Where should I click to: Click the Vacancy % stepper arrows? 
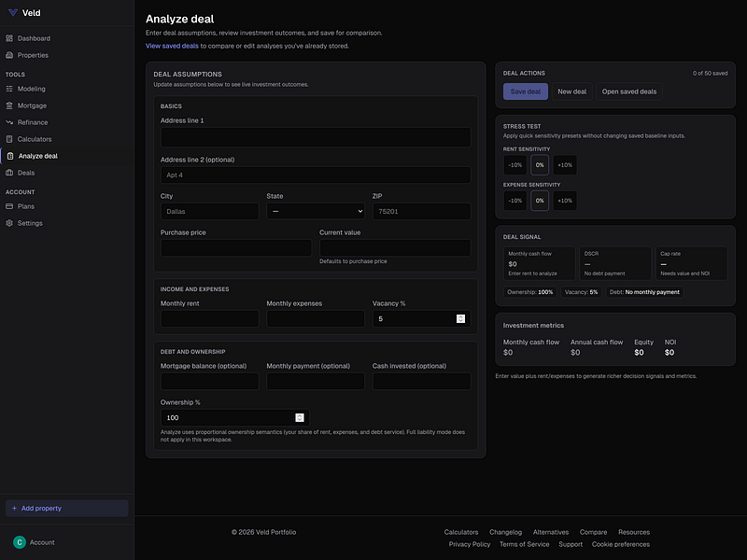click(460, 319)
